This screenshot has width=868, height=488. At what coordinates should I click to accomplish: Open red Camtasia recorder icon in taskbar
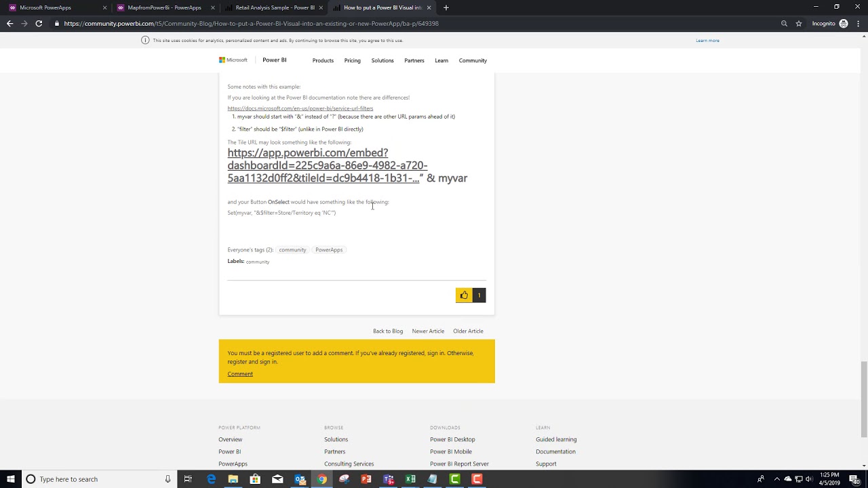tap(477, 479)
